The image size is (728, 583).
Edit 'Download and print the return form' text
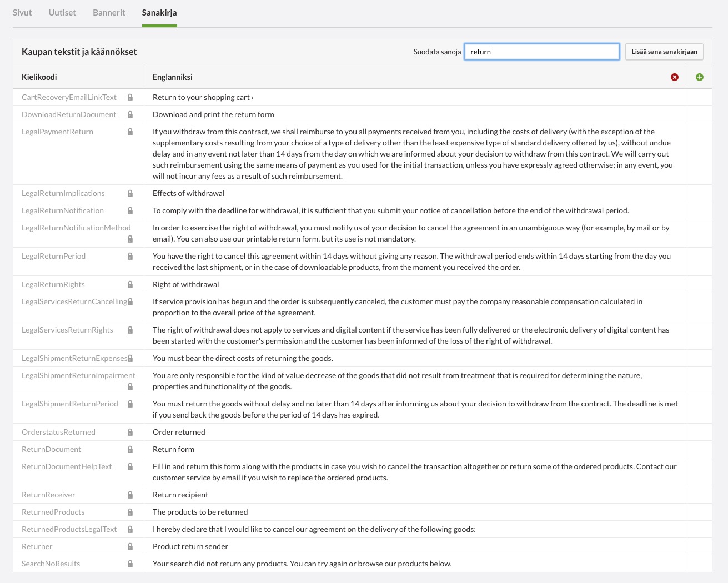pyautogui.click(x=213, y=114)
